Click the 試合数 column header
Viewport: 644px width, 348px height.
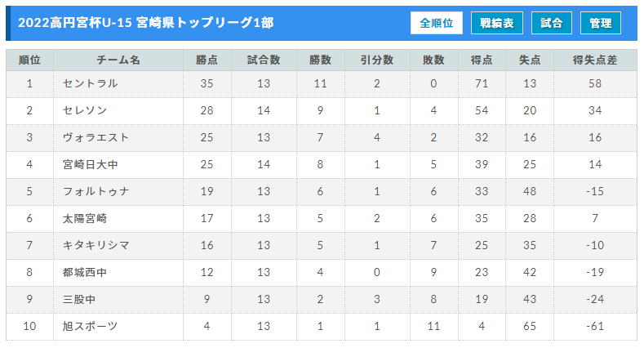pyautogui.click(x=264, y=60)
